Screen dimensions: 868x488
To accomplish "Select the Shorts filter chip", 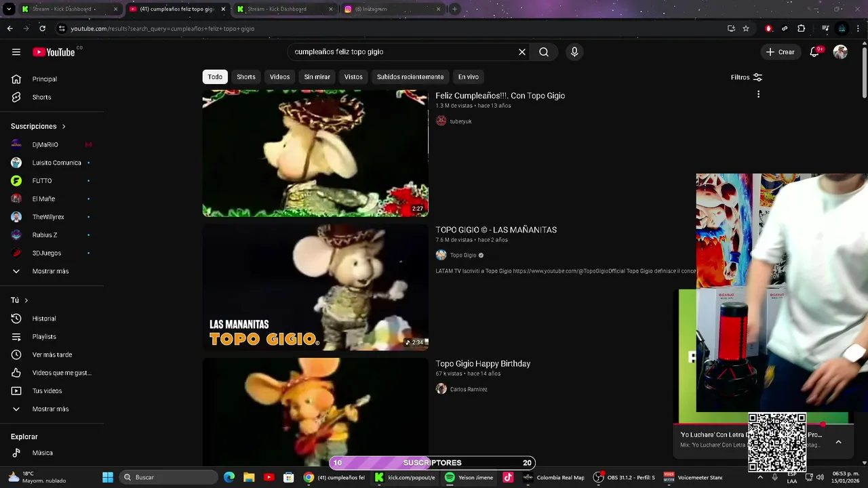I will 246,77.
